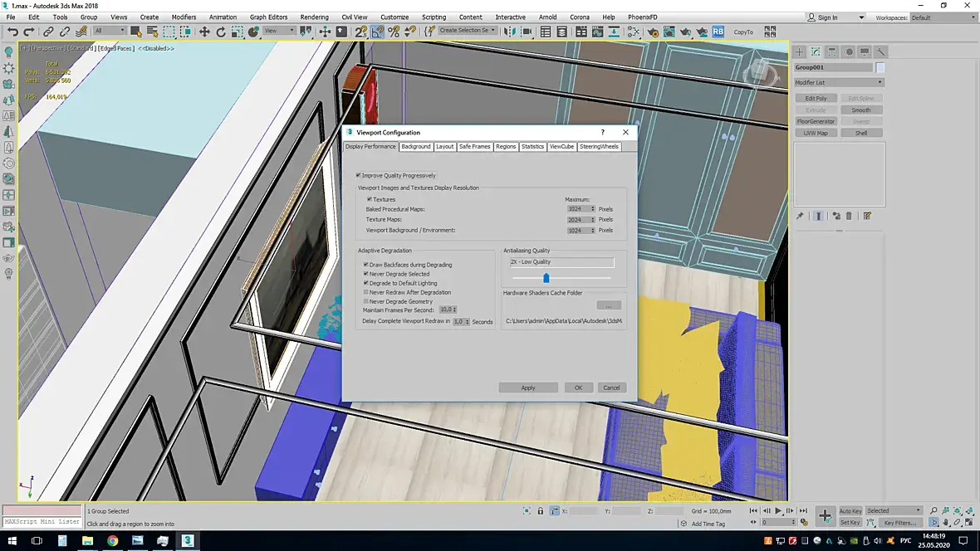Screen dimensions: 980x551
Task: Click the Play Animation button
Action: (778, 511)
